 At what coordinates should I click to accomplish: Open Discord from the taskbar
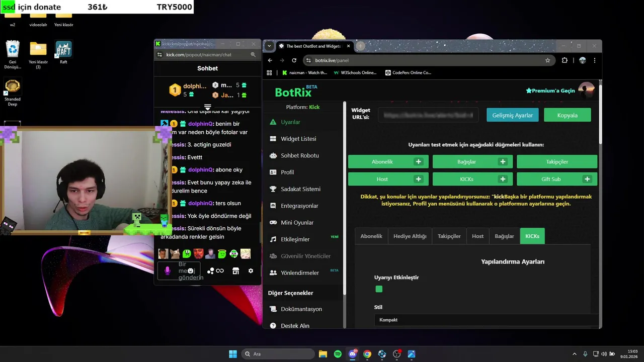(x=352, y=354)
